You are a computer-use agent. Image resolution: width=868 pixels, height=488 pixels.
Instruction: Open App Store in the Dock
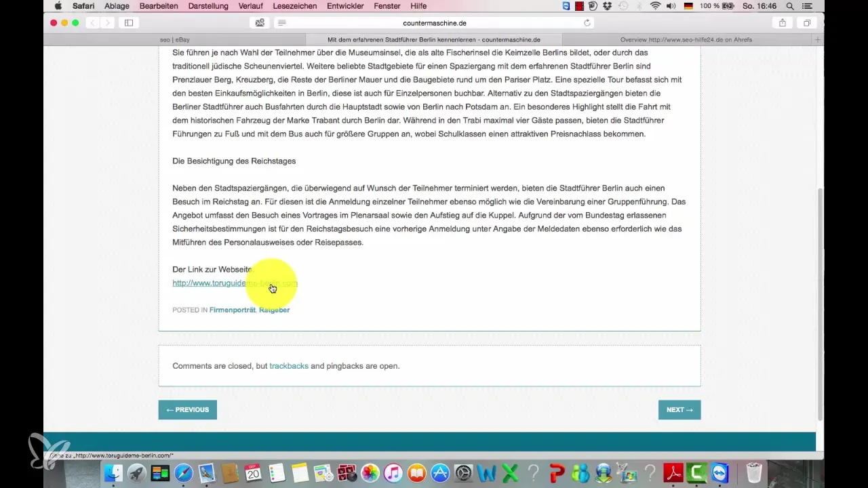pos(440,472)
